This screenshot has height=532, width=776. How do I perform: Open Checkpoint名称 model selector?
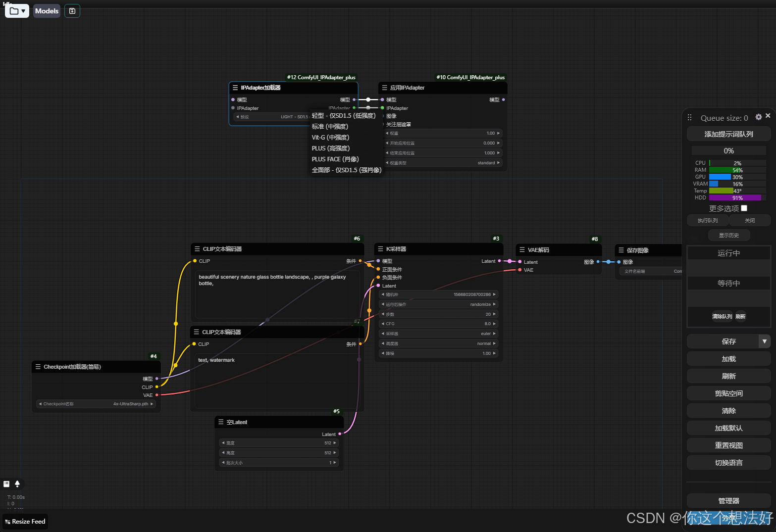point(97,404)
